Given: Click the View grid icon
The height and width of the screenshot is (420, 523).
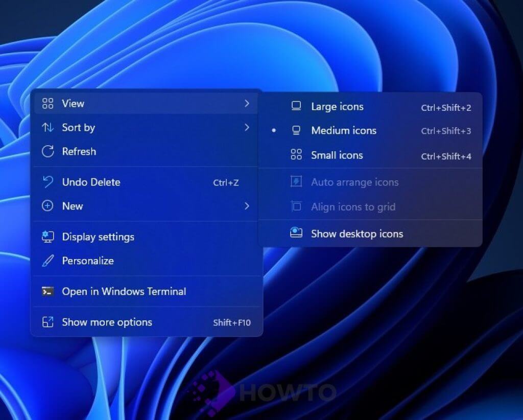Looking at the screenshot, I should click(x=47, y=103).
